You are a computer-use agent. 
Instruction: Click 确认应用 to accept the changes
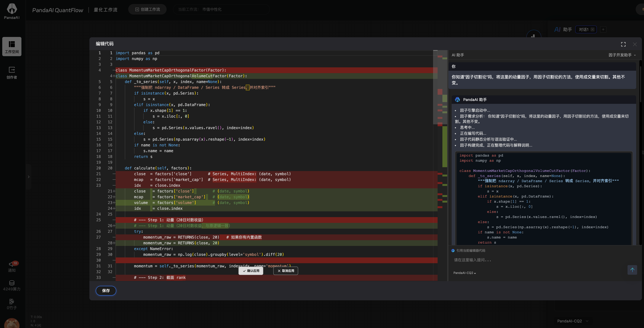[x=251, y=271]
